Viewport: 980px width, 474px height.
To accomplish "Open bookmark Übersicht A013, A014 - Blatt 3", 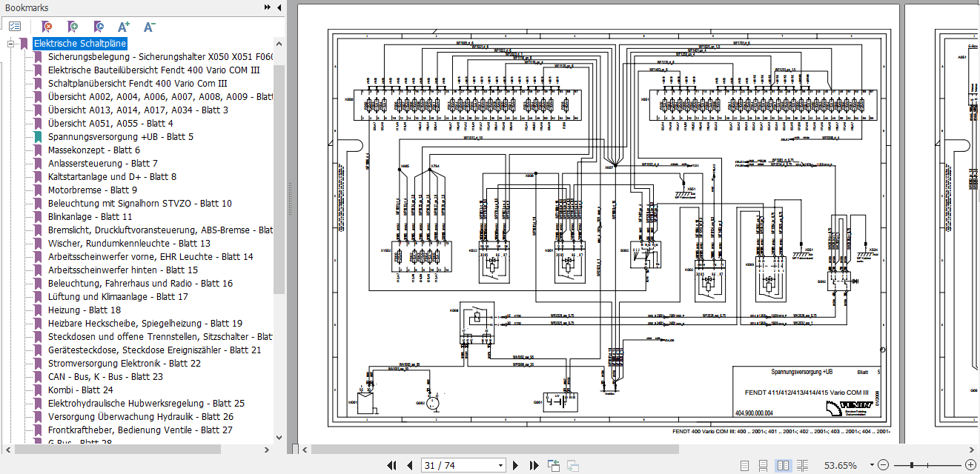I will pyautogui.click(x=138, y=110).
